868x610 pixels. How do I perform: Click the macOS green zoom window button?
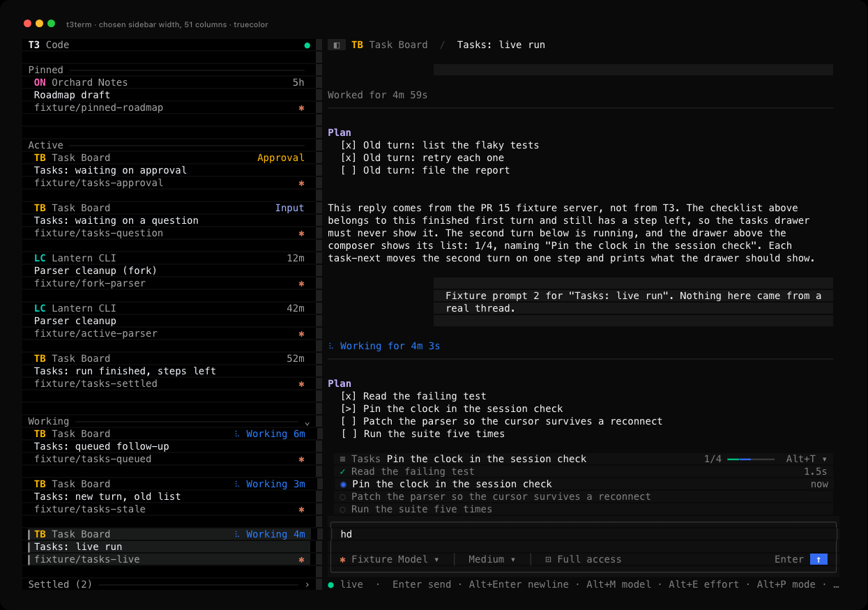(51, 24)
